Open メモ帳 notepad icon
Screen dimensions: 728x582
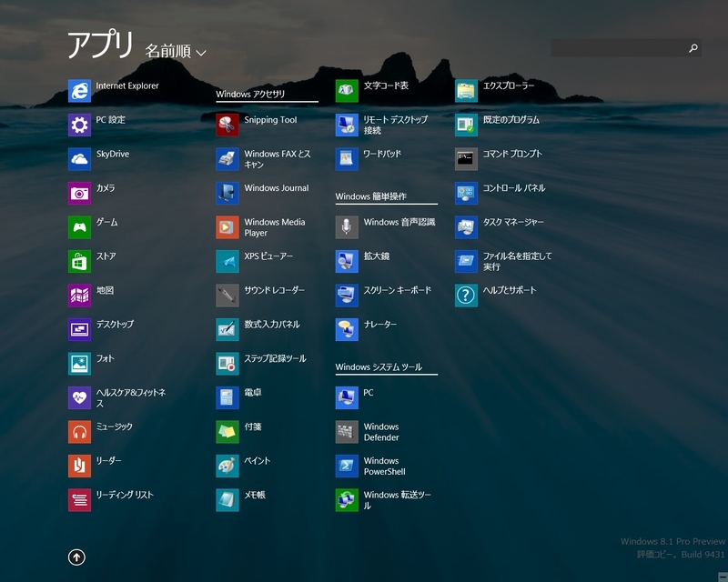227,500
